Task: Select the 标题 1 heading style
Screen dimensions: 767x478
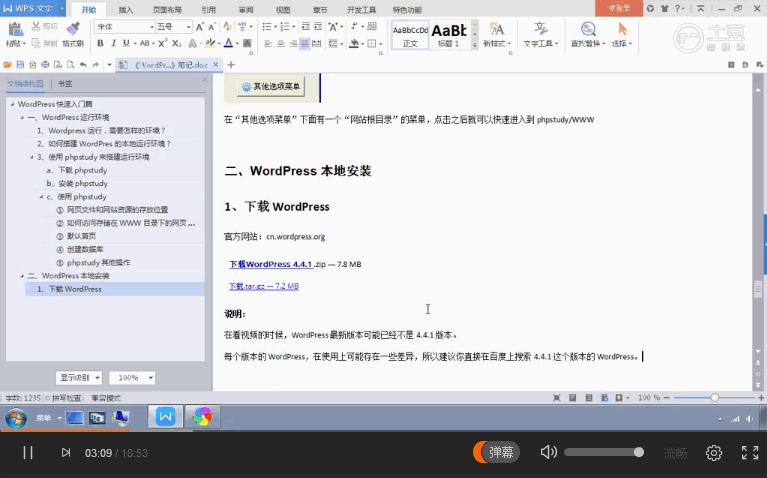Action: point(449,35)
